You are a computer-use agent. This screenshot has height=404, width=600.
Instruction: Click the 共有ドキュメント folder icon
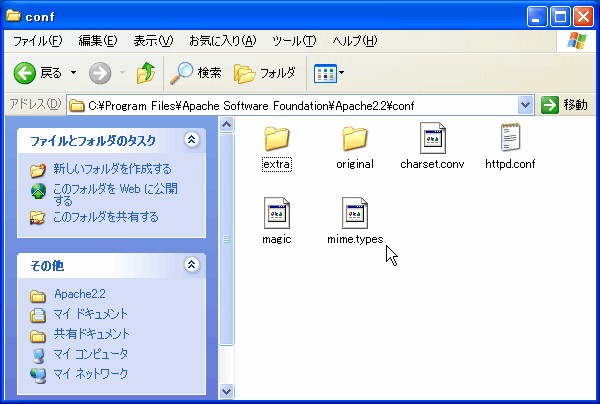(x=38, y=335)
